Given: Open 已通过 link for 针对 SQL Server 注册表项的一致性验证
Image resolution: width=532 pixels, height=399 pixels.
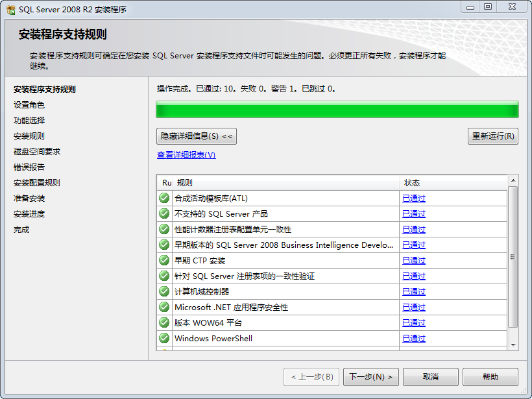Looking at the screenshot, I should (x=413, y=276).
